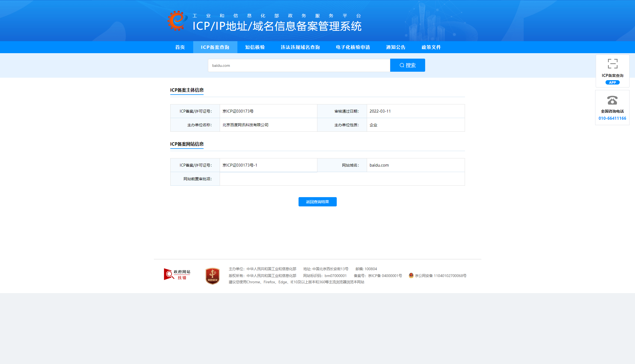Click the telephone consultation icon
Screen dimensions: 635x364
612,100
